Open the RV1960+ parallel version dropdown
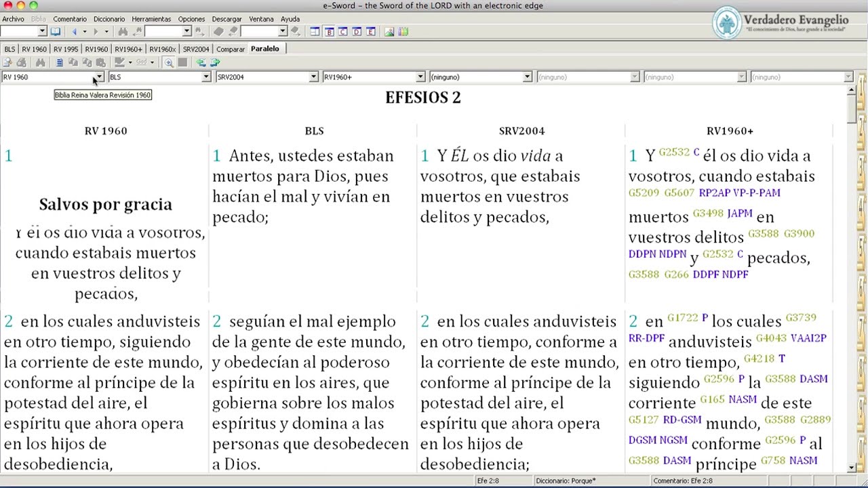 [420, 77]
